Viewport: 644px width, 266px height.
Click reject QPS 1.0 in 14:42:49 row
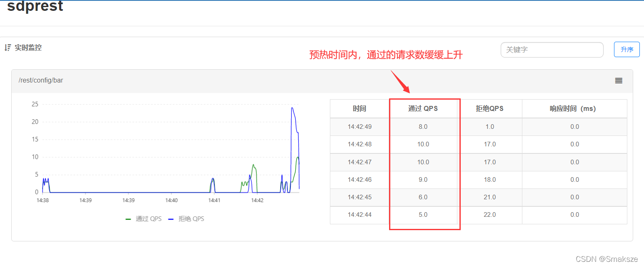click(490, 127)
